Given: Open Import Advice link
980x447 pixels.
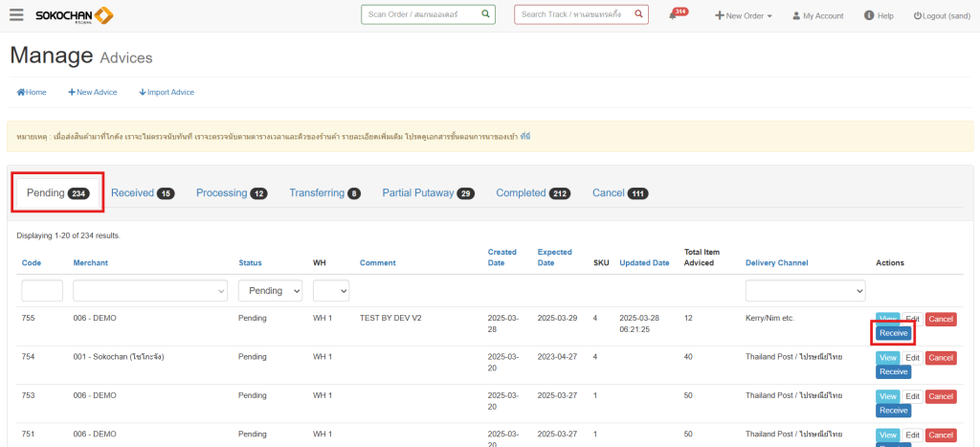Looking at the screenshot, I should tap(167, 92).
